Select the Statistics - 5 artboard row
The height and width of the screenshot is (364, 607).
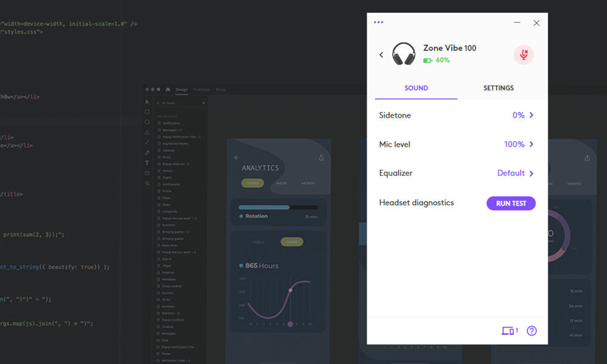click(x=169, y=313)
